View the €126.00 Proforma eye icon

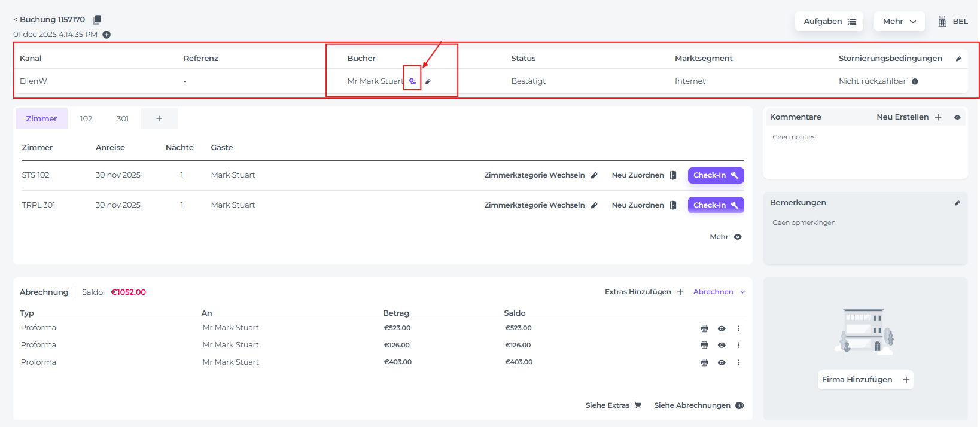point(722,345)
